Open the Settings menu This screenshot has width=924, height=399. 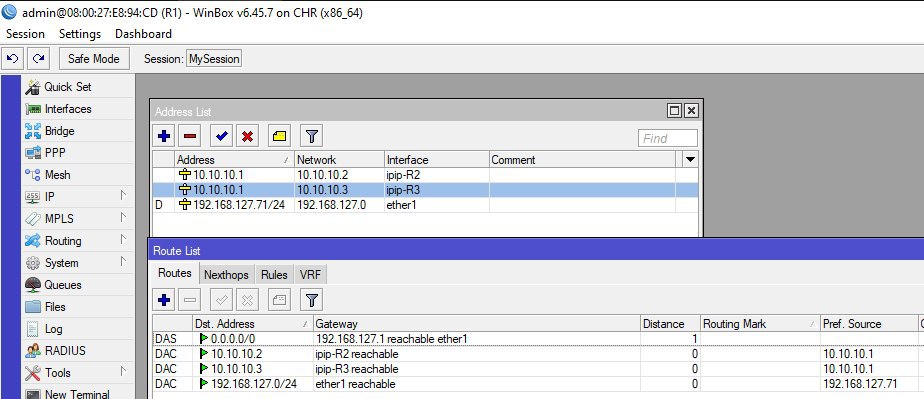[x=80, y=34]
